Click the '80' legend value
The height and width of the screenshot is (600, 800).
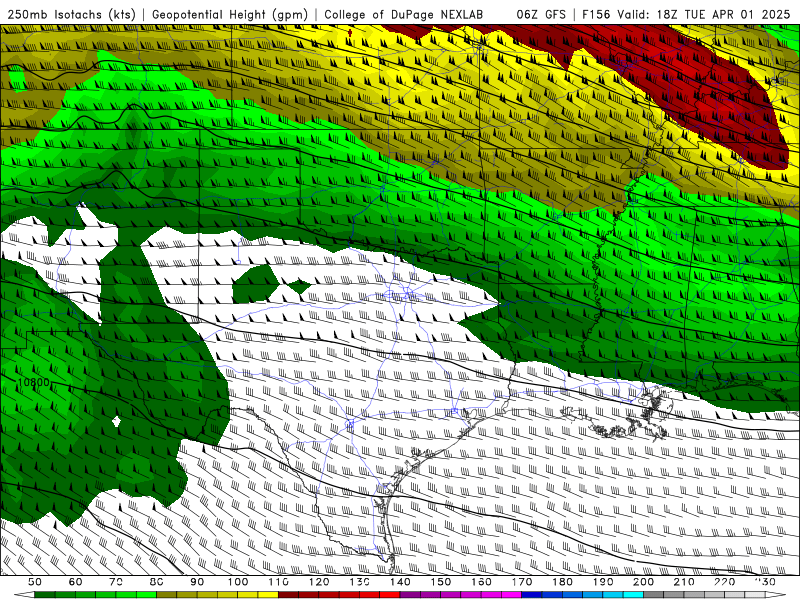157,582
